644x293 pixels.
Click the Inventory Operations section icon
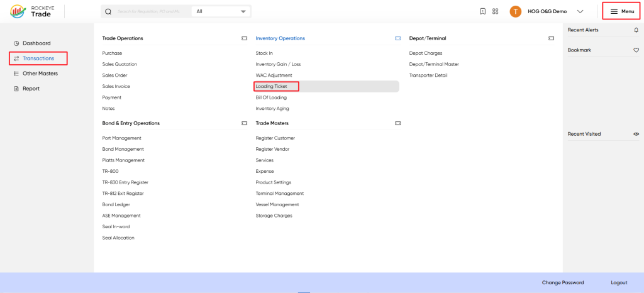coord(397,38)
